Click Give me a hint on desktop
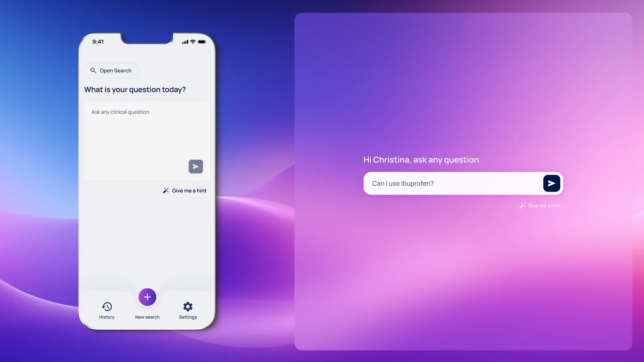 [x=540, y=206]
